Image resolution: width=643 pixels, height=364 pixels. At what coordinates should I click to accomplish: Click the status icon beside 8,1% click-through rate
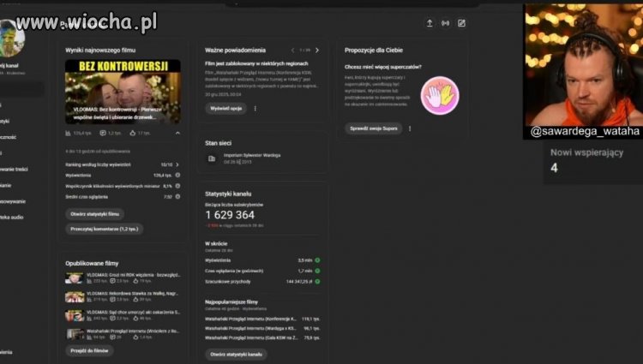(178, 186)
